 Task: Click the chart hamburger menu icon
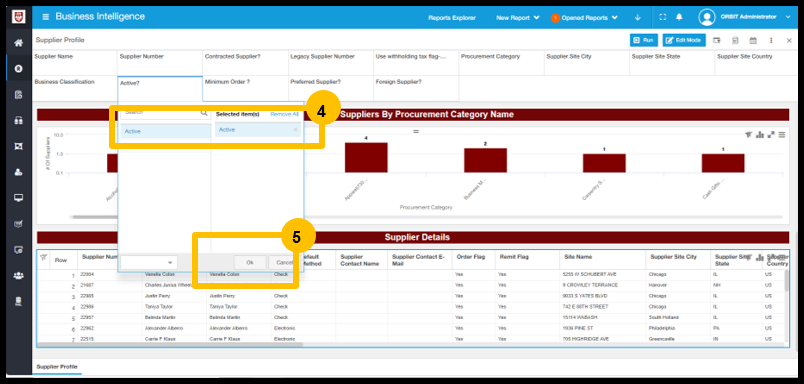[x=782, y=135]
